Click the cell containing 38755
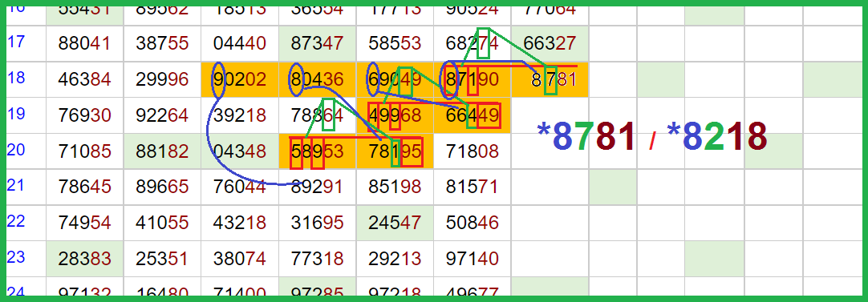The width and height of the screenshot is (868, 302). 162,43
